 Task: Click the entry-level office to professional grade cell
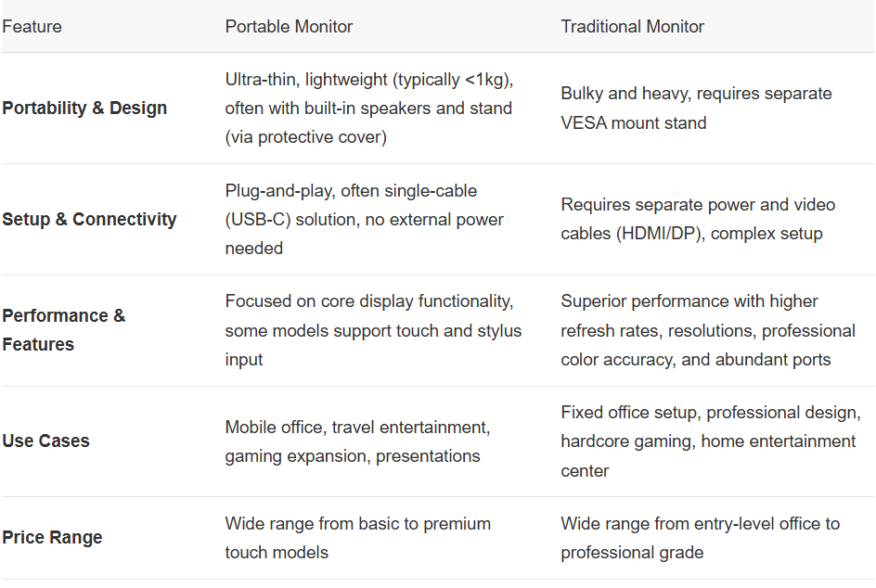tap(700, 538)
